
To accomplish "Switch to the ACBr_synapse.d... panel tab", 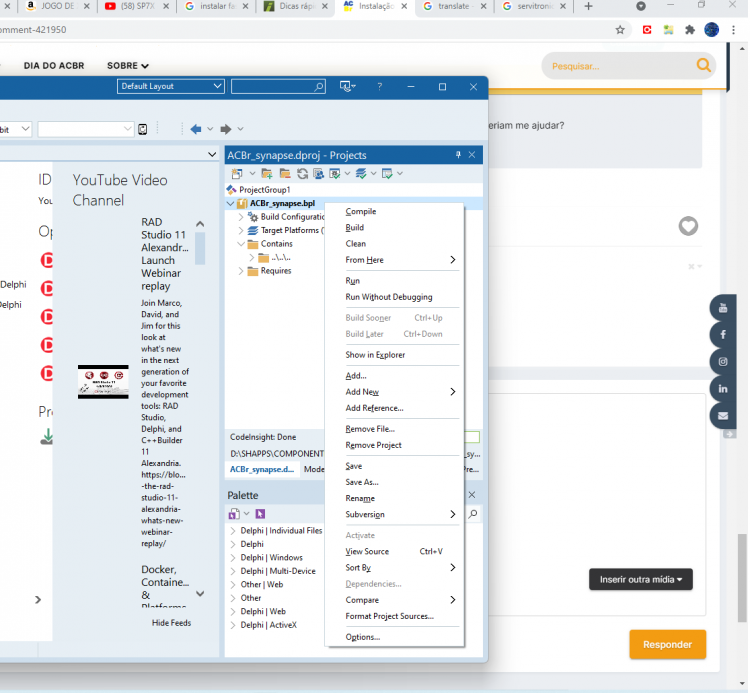I will coord(262,469).
